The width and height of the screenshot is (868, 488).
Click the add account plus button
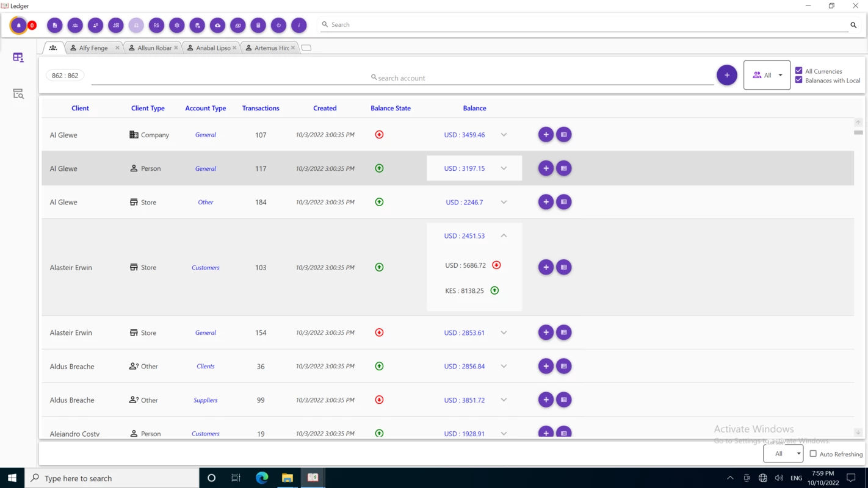click(726, 75)
